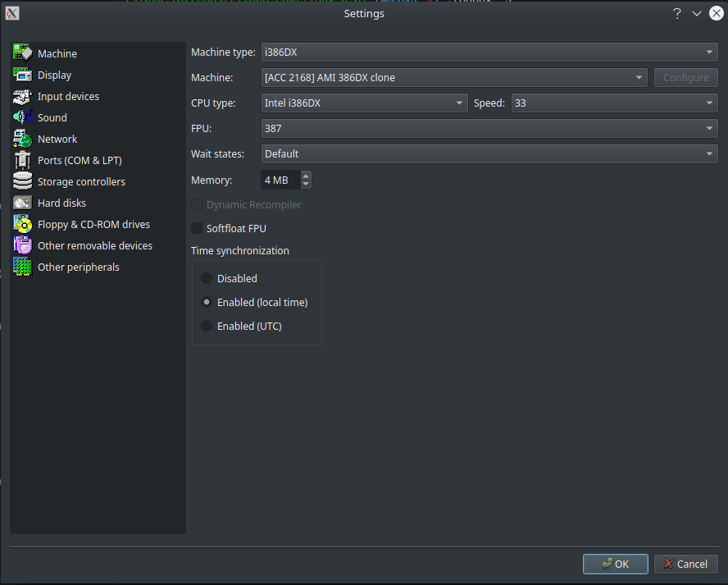This screenshot has width=728, height=585.
Task: Open the Sound settings icon
Action: pos(22,117)
